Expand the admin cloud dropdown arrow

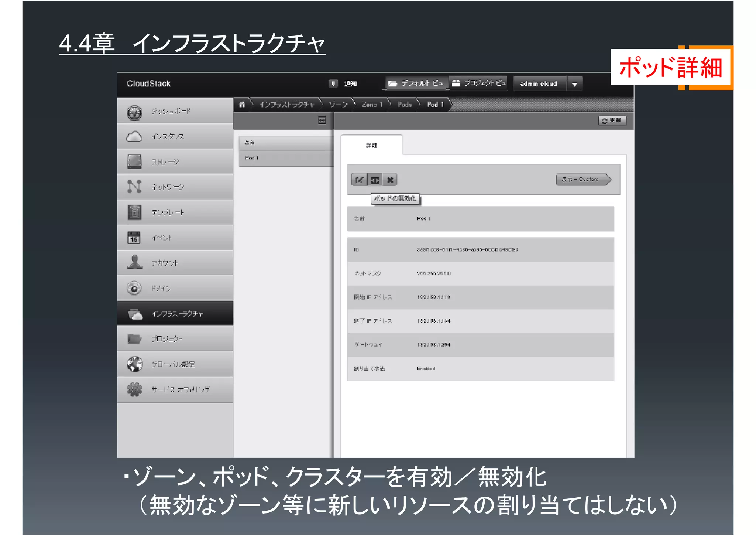click(574, 84)
